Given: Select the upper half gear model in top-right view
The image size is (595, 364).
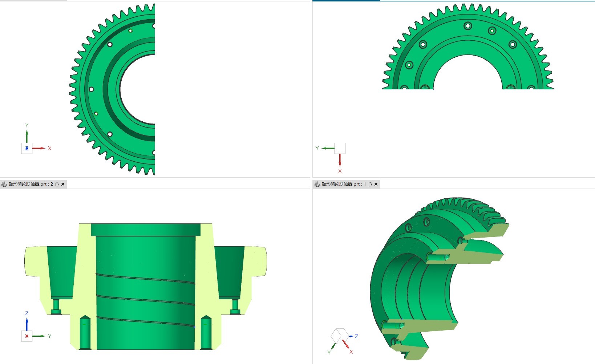Looking at the screenshot, I should [468, 46].
